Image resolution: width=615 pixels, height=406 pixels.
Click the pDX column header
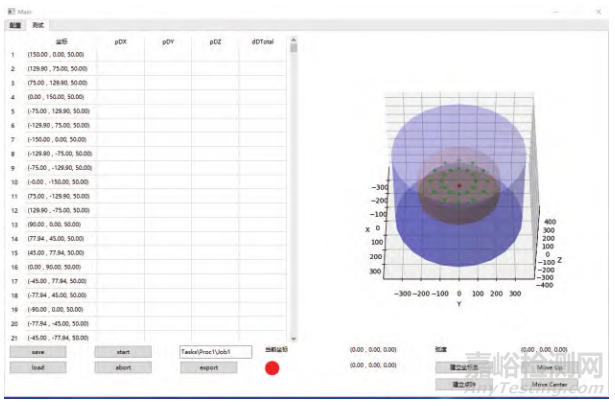point(120,42)
